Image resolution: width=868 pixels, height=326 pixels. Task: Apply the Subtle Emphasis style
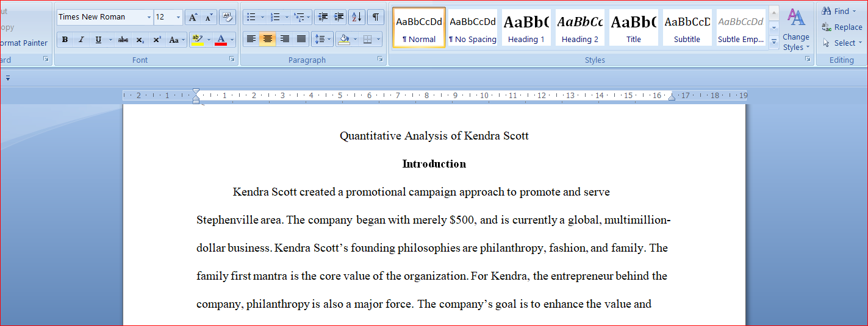pyautogui.click(x=741, y=27)
